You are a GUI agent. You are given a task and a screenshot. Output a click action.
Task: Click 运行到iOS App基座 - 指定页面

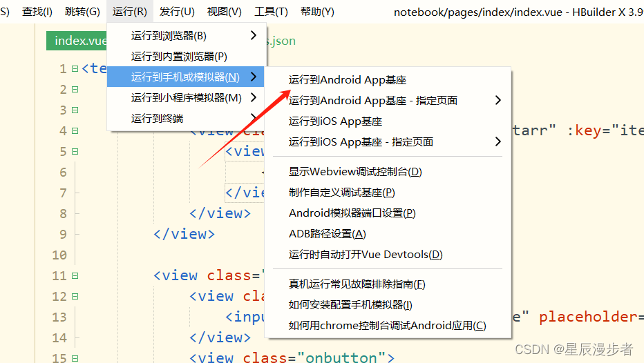point(388,142)
